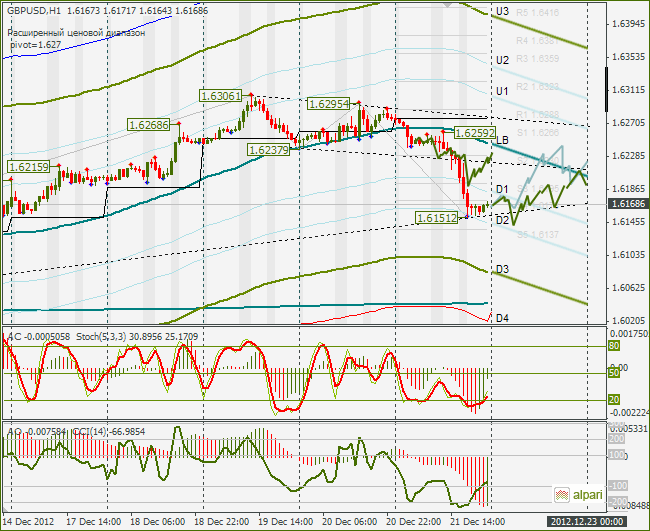The height and width of the screenshot is (531, 650).
Task: Select the D2 level label
Action: [x=502, y=220]
